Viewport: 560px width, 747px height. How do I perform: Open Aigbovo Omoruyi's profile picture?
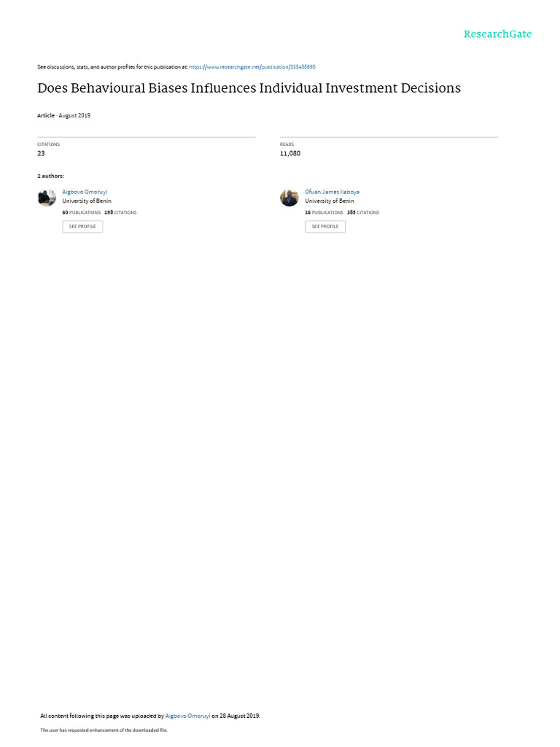47,198
